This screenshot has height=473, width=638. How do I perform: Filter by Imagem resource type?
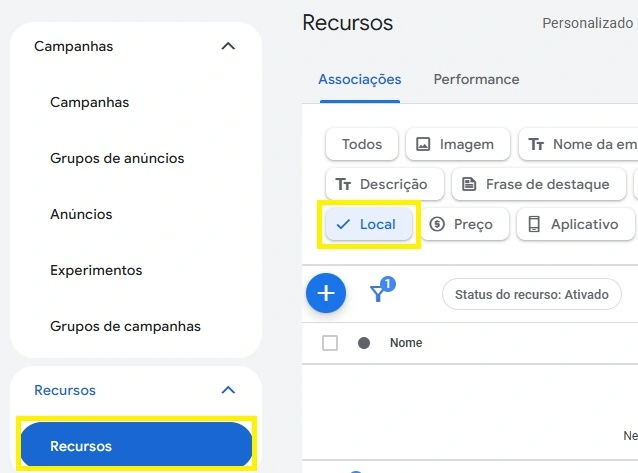(458, 144)
